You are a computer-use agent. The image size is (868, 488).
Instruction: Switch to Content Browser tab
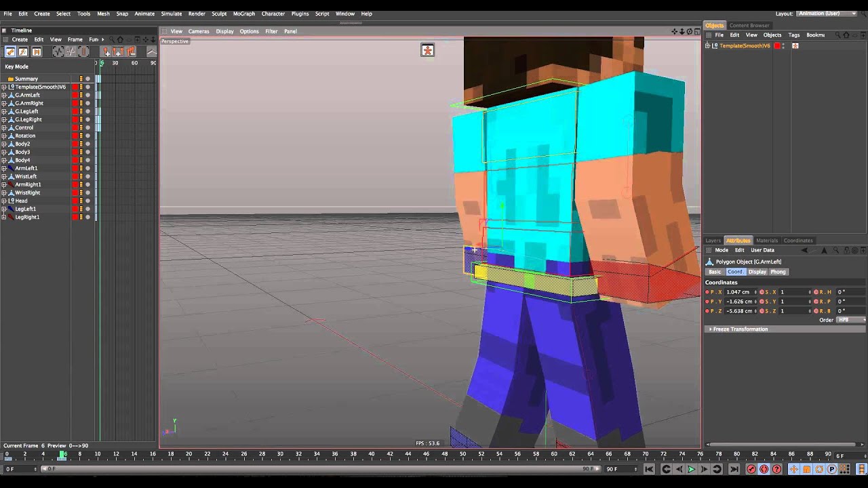pyautogui.click(x=749, y=26)
